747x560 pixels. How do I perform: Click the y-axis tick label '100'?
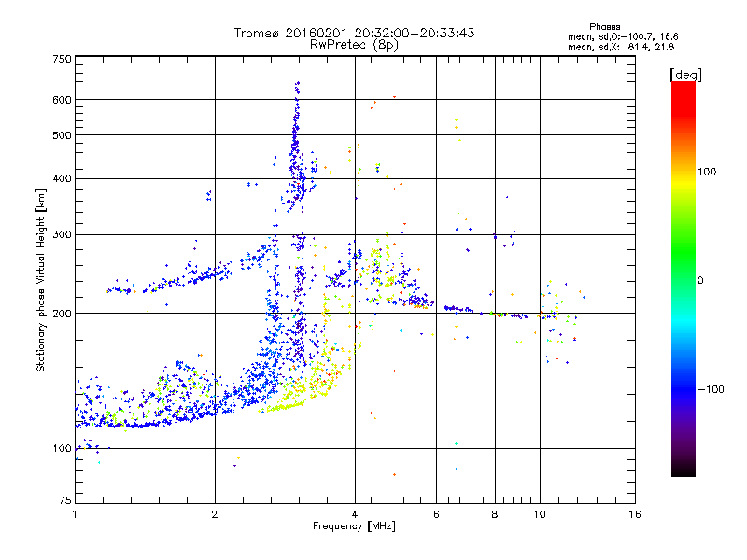62,449
